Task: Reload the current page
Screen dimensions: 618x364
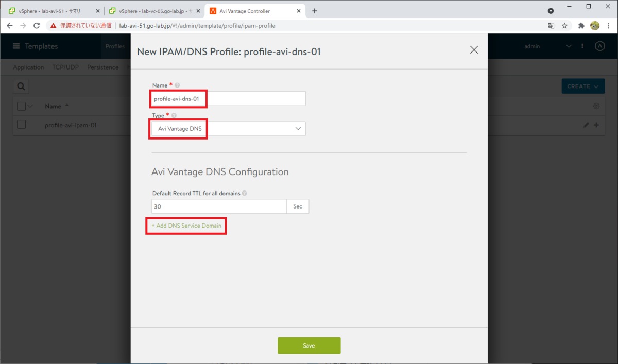Action: coord(37,25)
